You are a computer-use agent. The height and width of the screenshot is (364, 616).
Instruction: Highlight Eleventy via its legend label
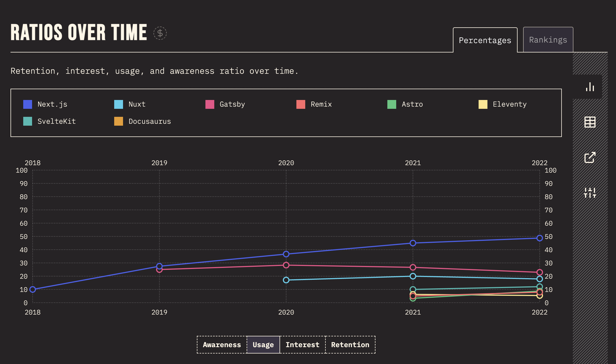click(x=510, y=104)
